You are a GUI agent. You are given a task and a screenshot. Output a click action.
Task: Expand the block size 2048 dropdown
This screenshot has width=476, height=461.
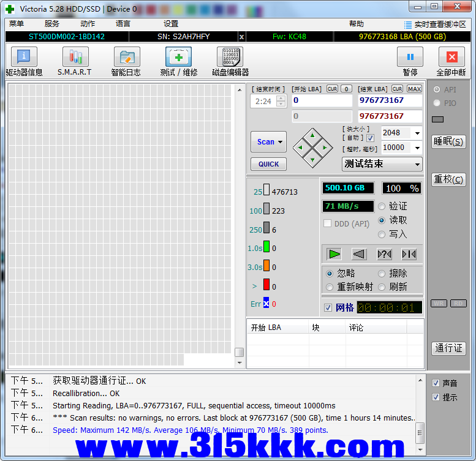417,133
